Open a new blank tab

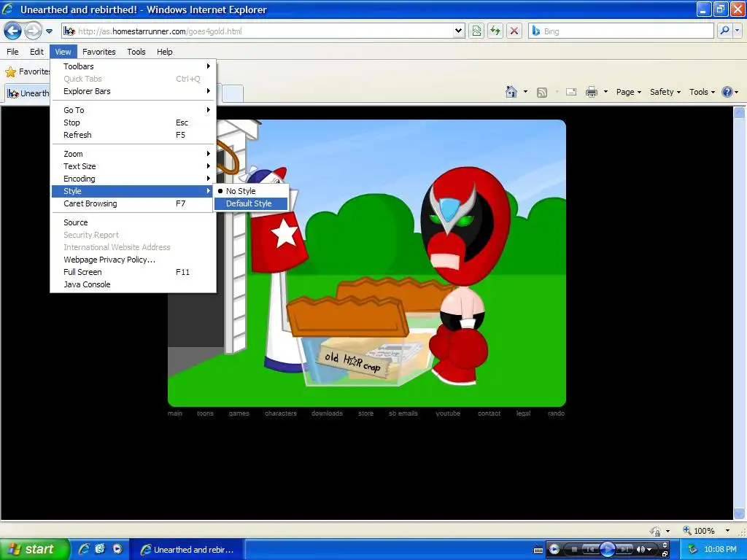tap(233, 93)
